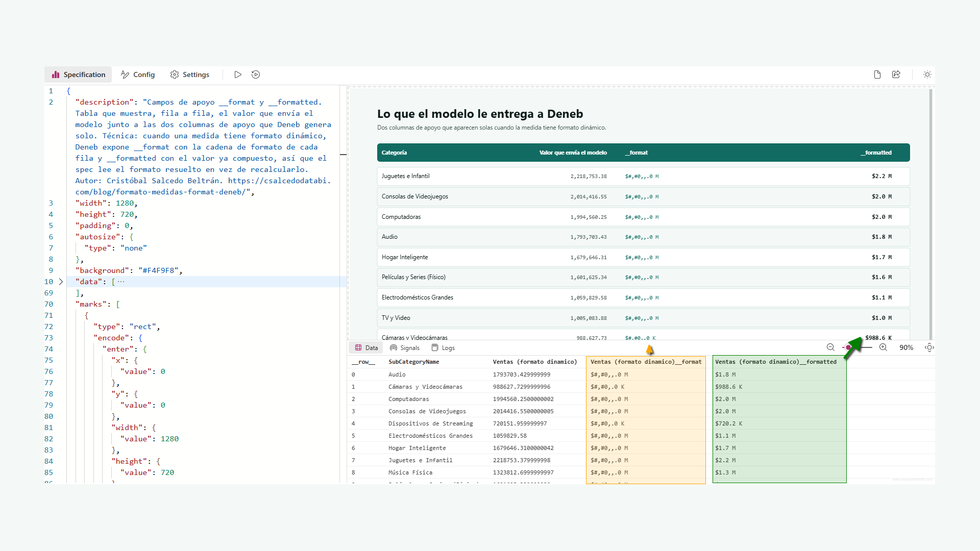Apply changes with the play icon
The image size is (980, 551).
[238, 74]
